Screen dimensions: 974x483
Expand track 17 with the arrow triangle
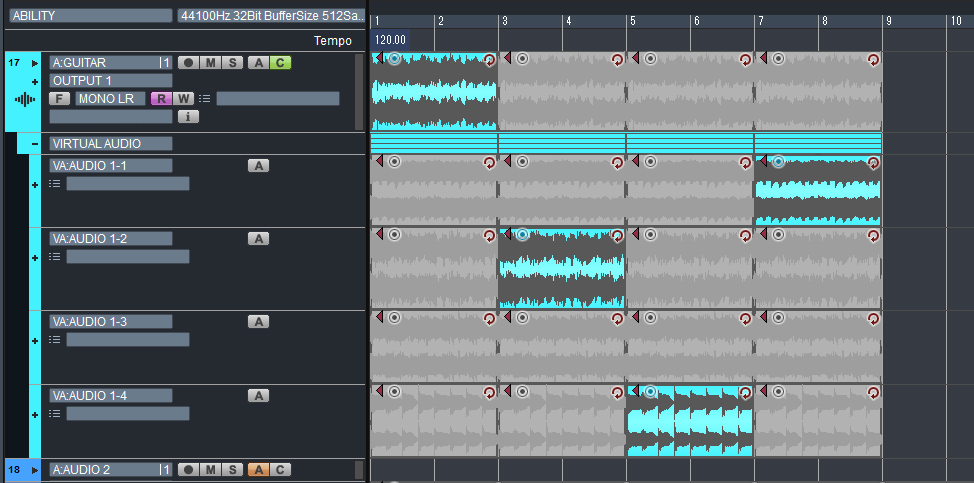click(x=35, y=63)
